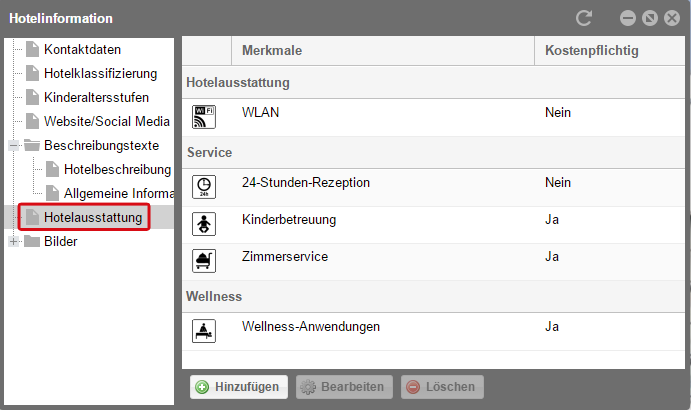691x410 pixels.
Task: Select Kinderaltersstufen in the sidebar
Action: pyautogui.click(x=97, y=97)
